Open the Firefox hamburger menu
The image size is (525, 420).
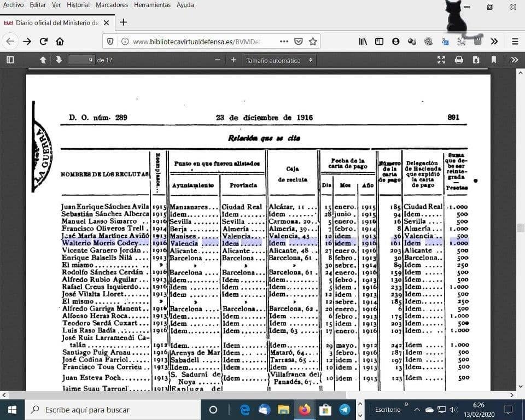515,42
